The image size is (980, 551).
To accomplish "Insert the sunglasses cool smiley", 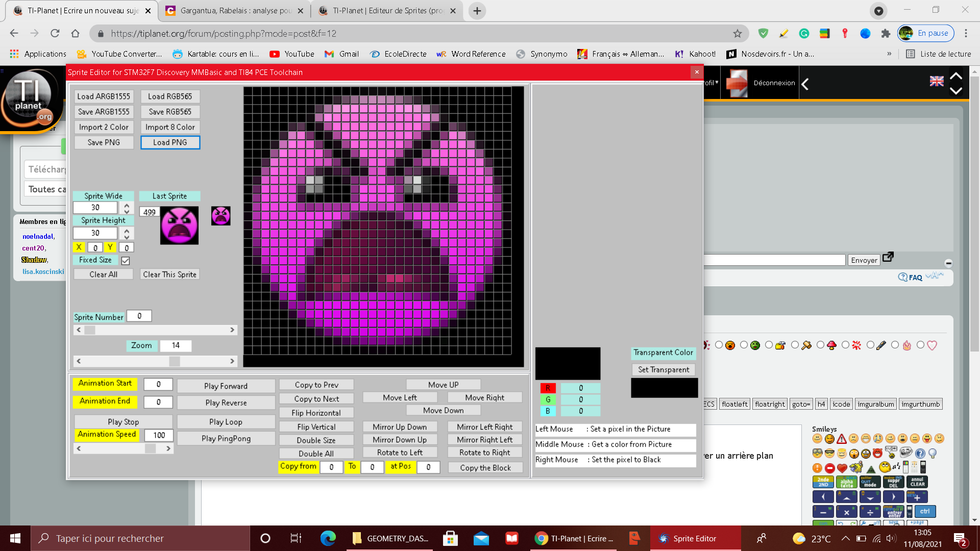I will (829, 453).
